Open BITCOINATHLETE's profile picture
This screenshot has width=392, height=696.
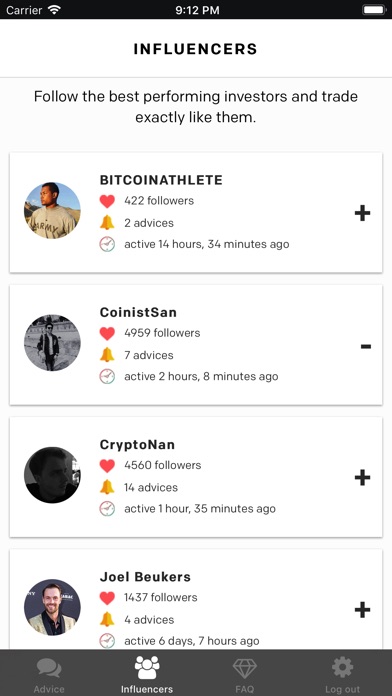[52, 210]
